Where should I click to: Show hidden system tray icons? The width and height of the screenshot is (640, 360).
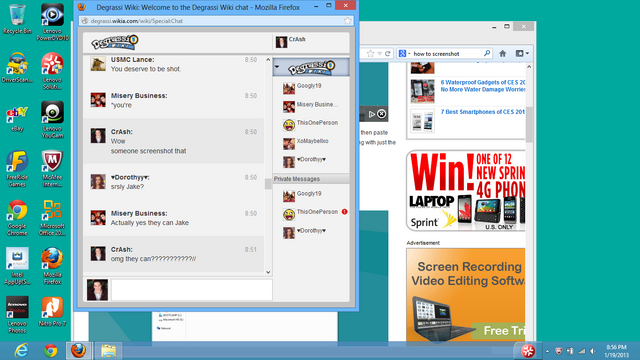coord(547,351)
